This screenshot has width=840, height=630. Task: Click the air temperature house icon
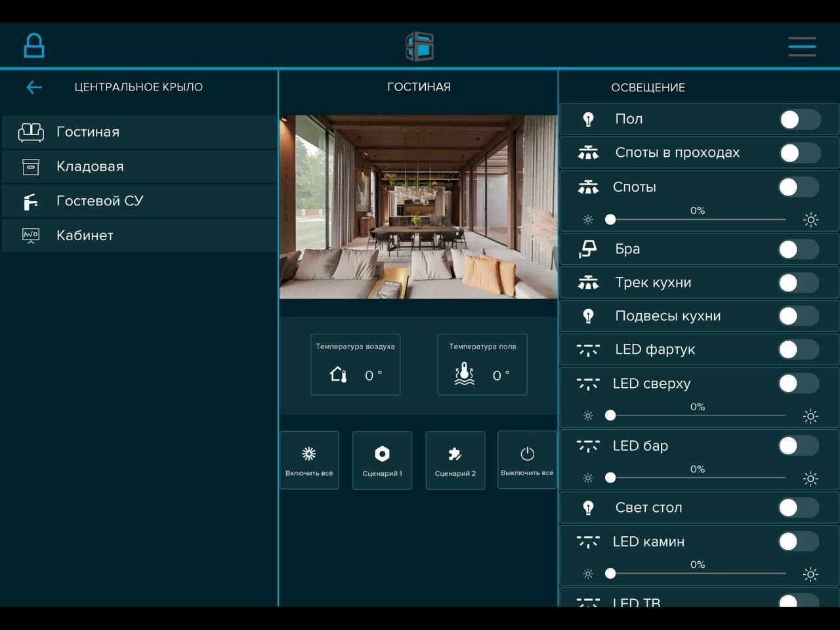(338, 375)
